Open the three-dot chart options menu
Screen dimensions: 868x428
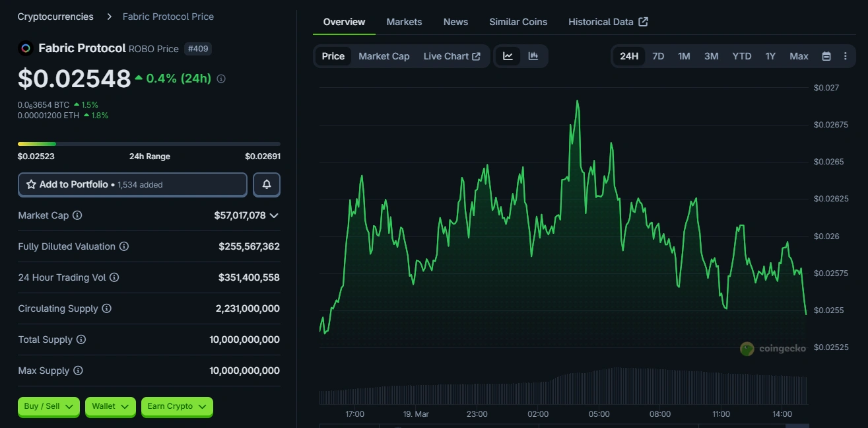pos(846,56)
